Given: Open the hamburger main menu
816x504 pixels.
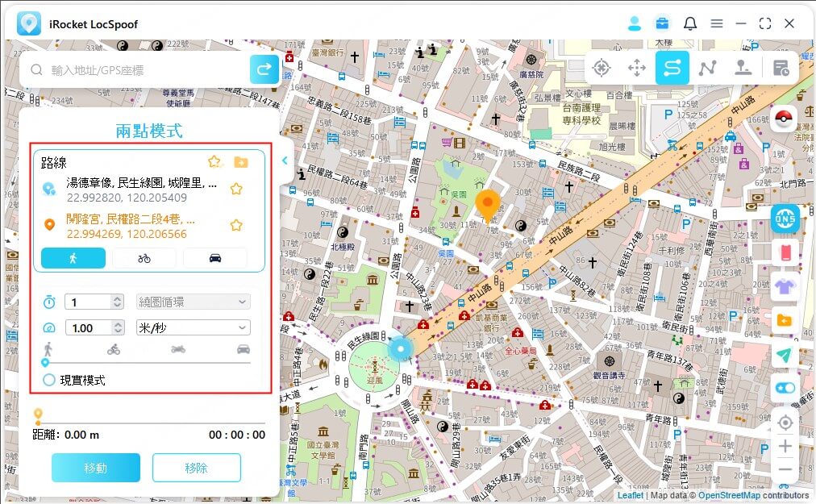Looking at the screenshot, I should (717, 23).
